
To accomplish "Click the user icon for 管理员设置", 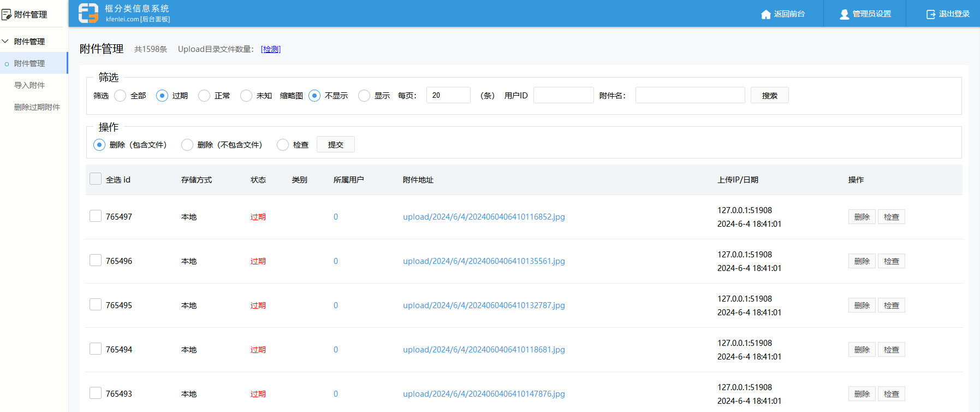I will (844, 14).
